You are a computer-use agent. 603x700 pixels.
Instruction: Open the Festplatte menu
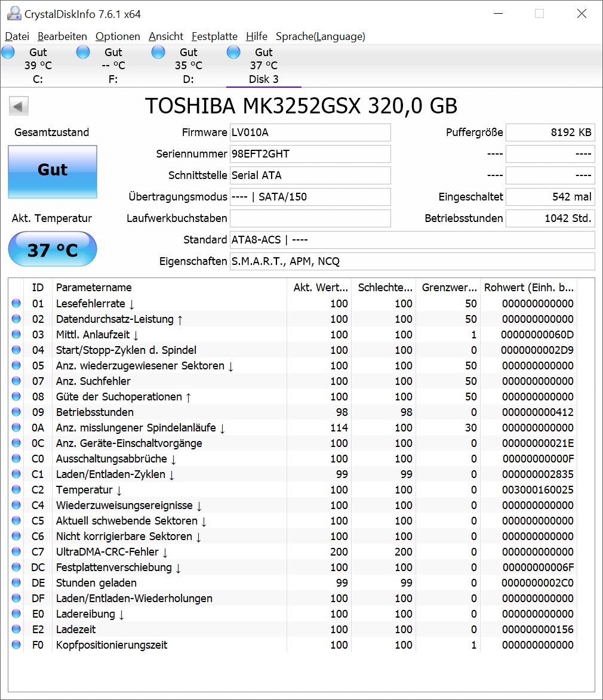click(214, 36)
